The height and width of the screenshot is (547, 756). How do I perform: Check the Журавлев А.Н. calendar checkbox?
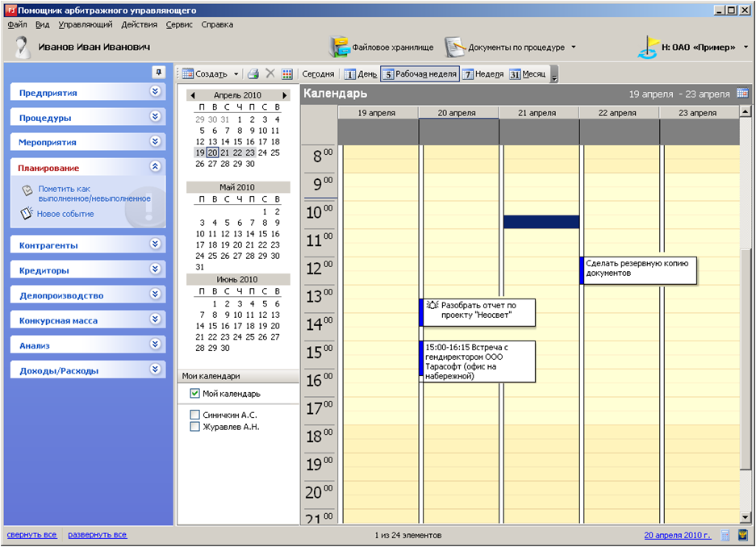pos(194,427)
